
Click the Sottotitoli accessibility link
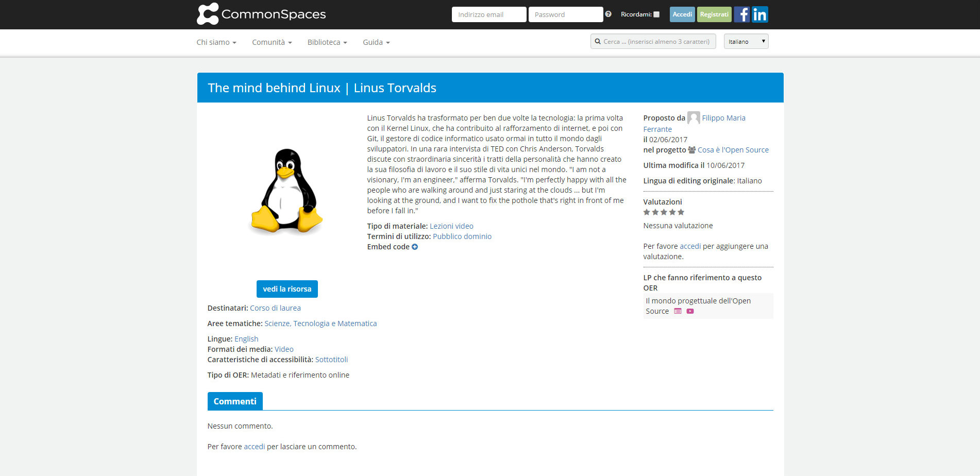click(331, 360)
